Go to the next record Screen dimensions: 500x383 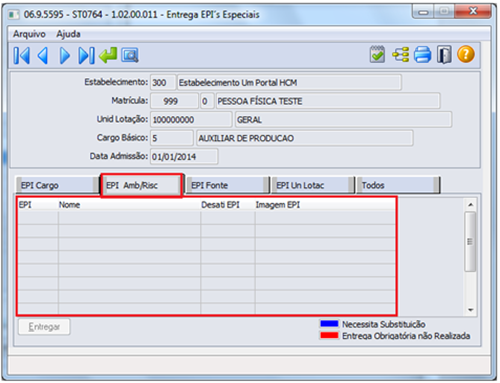[x=65, y=55]
